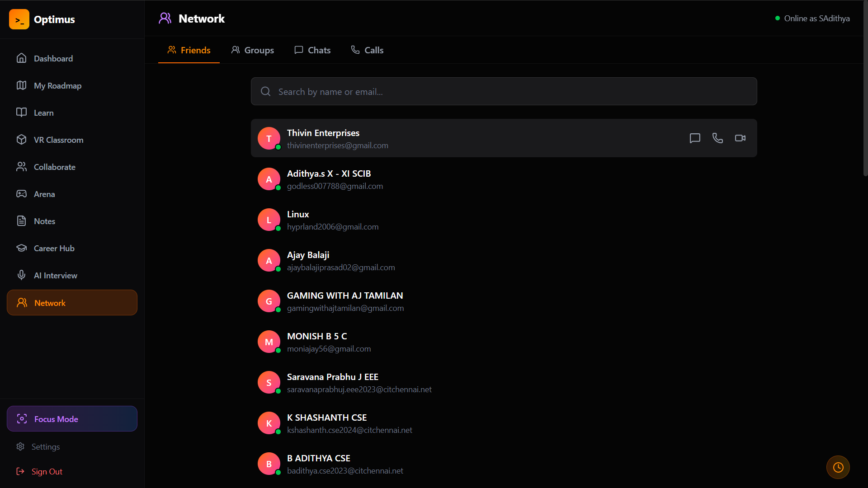Image resolution: width=868 pixels, height=488 pixels.
Task: Start voice call with Thivin Enterprises
Action: click(x=717, y=138)
